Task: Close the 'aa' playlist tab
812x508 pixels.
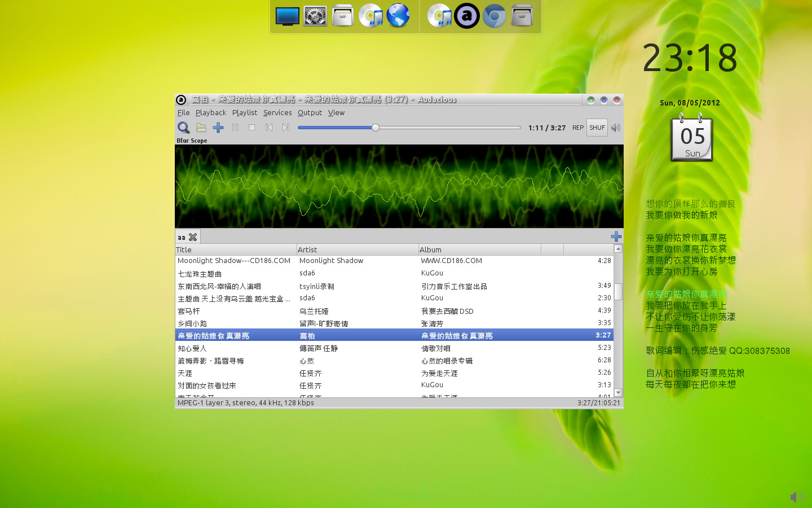Action: coord(193,237)
